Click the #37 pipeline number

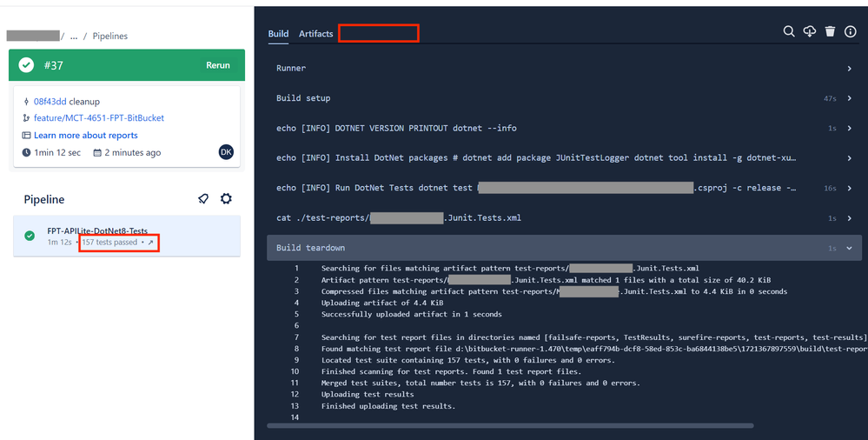(x=54, y=65)
